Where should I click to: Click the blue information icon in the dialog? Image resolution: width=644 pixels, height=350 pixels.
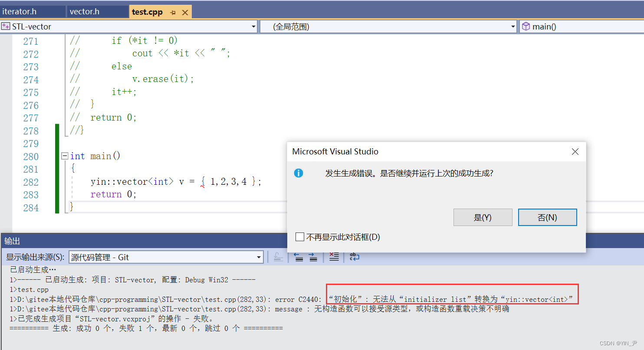[299, 173]
